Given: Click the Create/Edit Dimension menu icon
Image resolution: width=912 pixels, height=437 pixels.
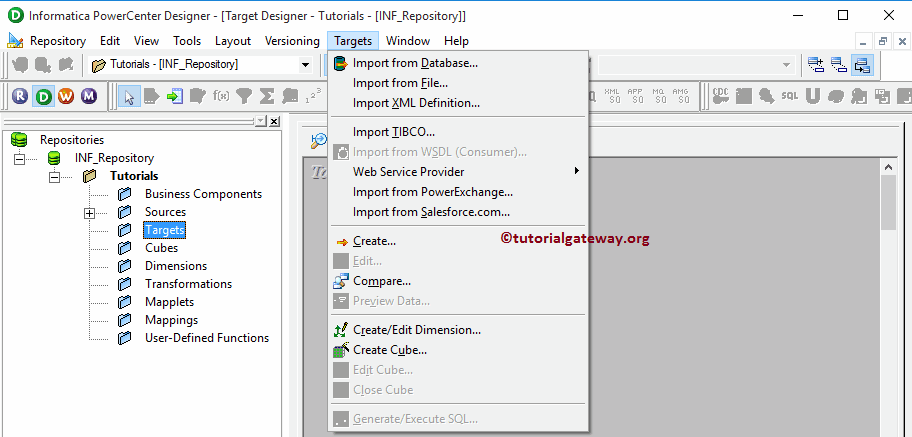Looking at the screenshot, I should pos(341,330).
